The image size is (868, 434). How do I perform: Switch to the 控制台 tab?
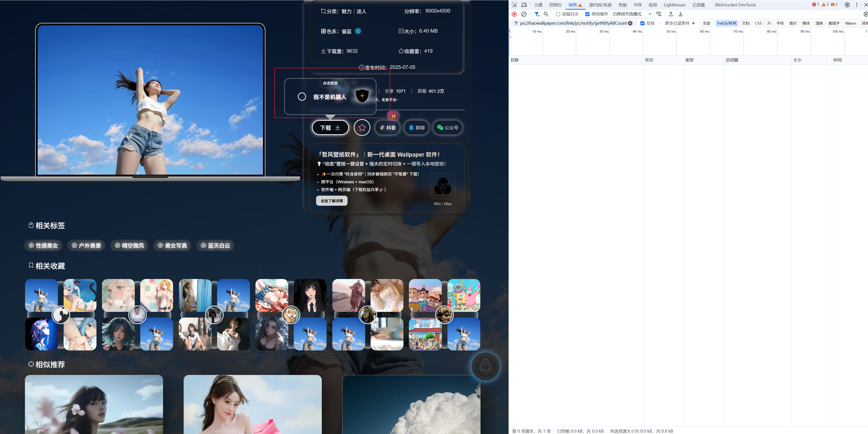(x=555, y=5)
